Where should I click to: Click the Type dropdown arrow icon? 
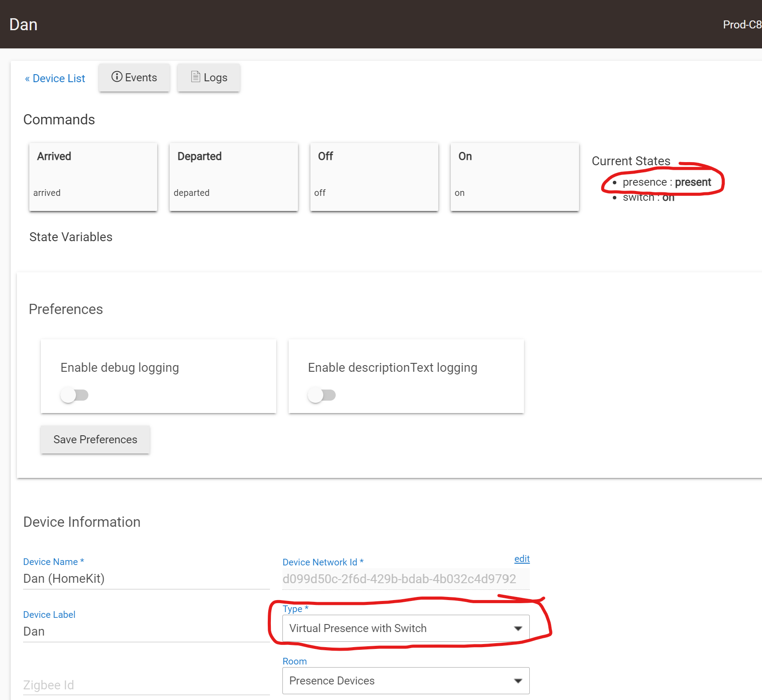pos(518,628)
